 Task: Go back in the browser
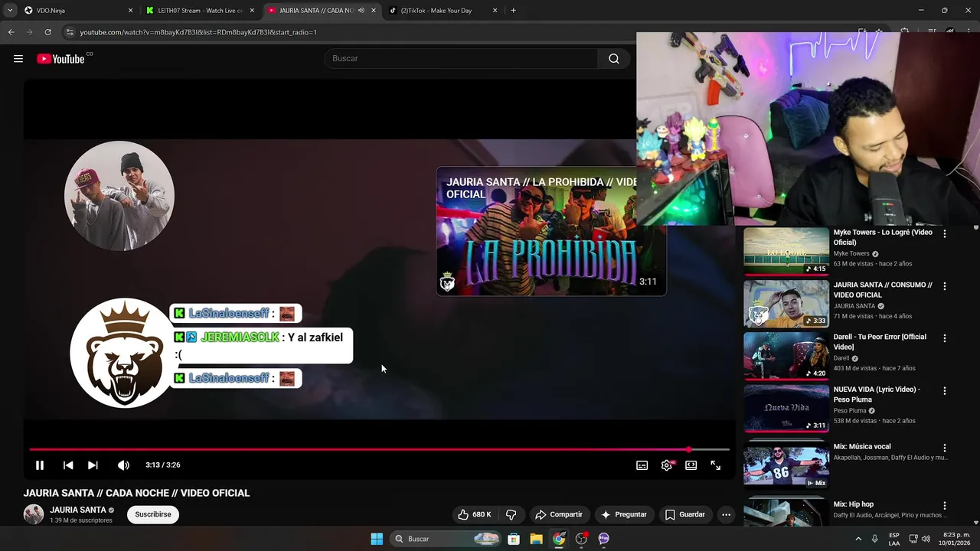[11, 32]
